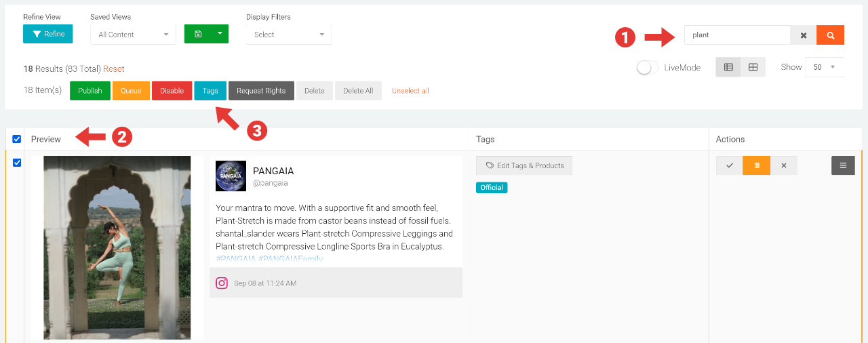This screenshot has height=343, width=868.
Task: Click the green Publish button
Action: click(x=90, y=91)
